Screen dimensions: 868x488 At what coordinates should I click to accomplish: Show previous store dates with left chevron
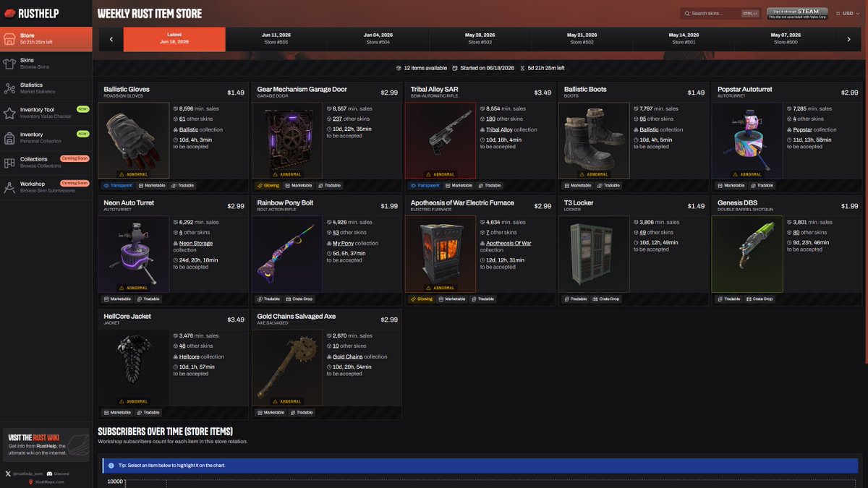tap(111, 39)
